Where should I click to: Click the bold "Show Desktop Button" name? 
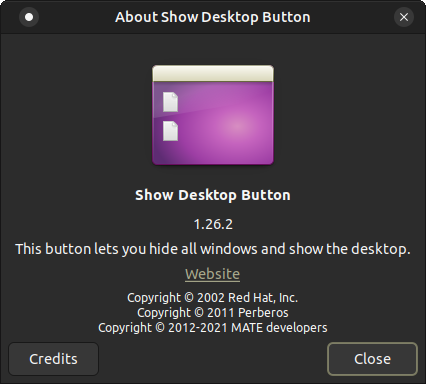[x=213, y=195]
